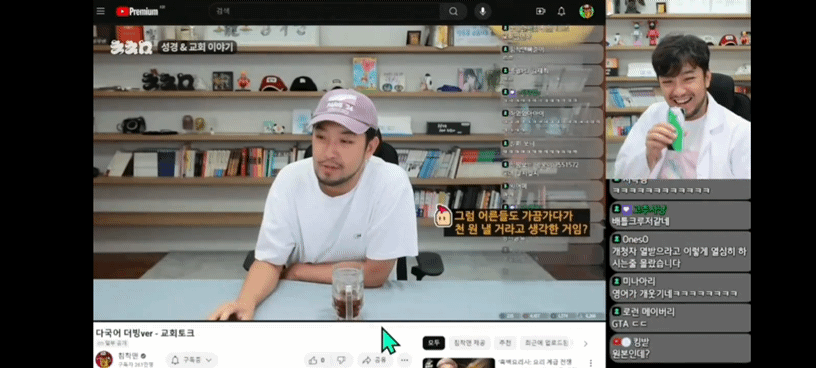Click the OnesO user avatar icon
Viewport: 816px width, 368px height.
pyautogui.click(x=616, y=239)
